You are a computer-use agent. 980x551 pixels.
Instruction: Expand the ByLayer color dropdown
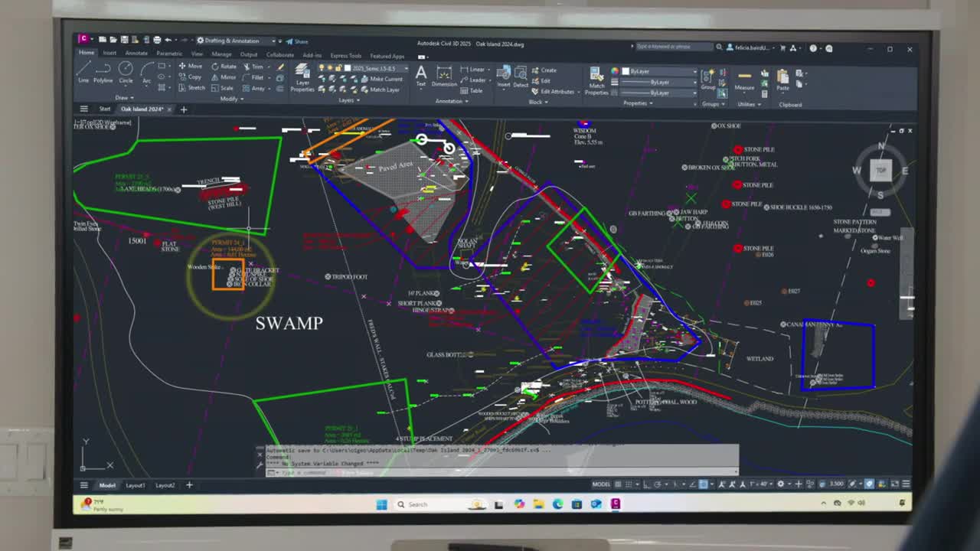(660, 71)
